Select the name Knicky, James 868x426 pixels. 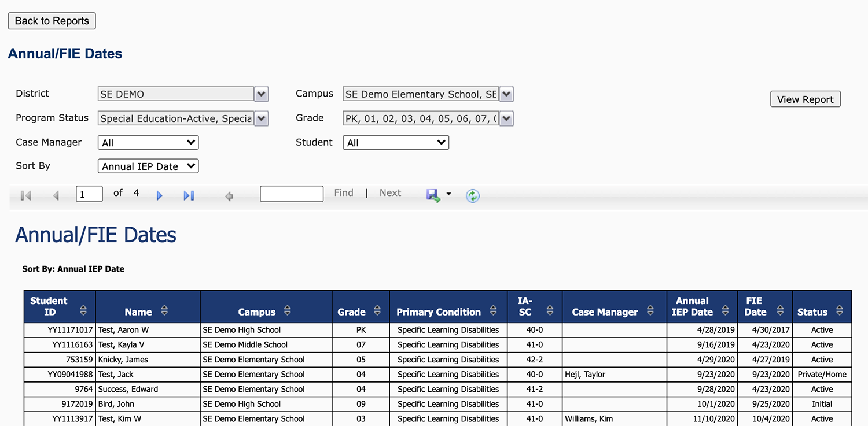(x=123, y=360)
